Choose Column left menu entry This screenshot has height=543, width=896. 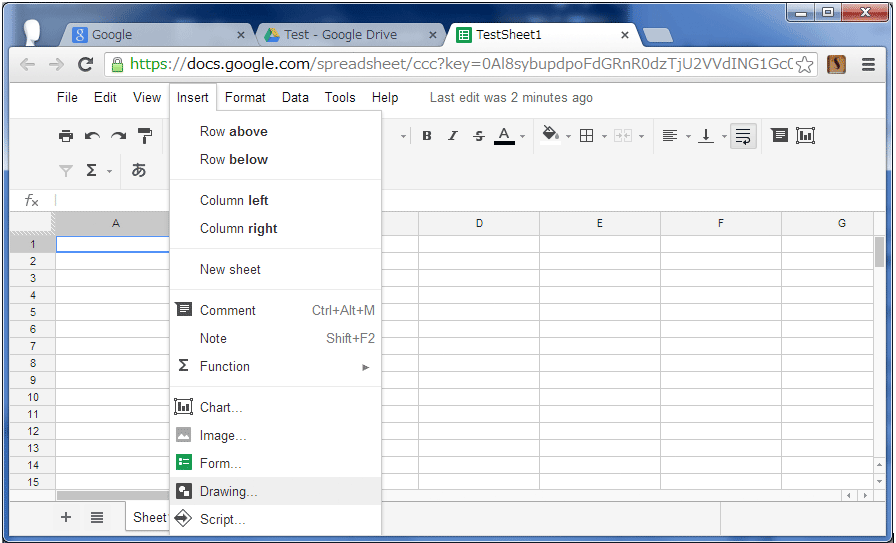275,201
